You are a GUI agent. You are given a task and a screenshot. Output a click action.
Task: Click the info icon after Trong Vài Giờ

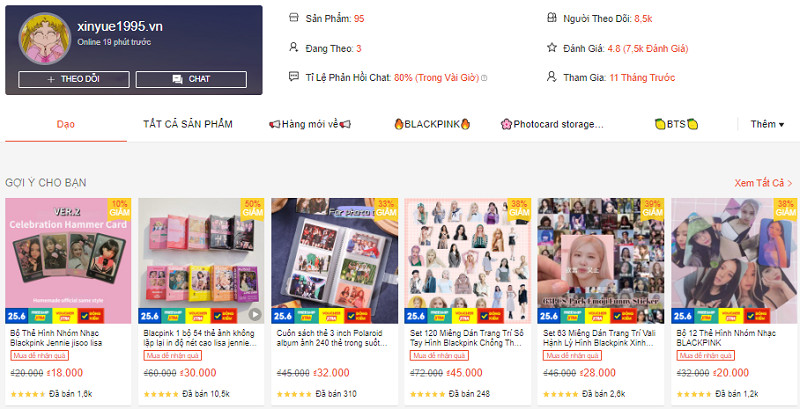[x=484, y=78]
